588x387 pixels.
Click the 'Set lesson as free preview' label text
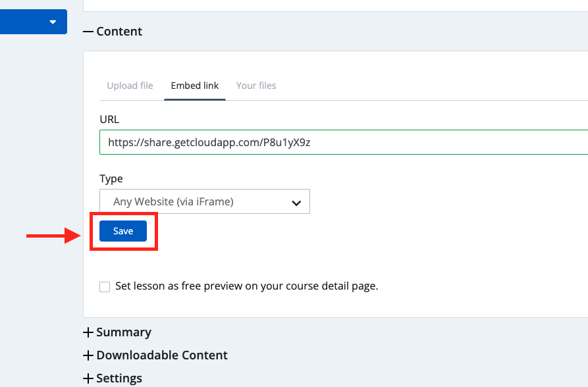coord(246,286)
